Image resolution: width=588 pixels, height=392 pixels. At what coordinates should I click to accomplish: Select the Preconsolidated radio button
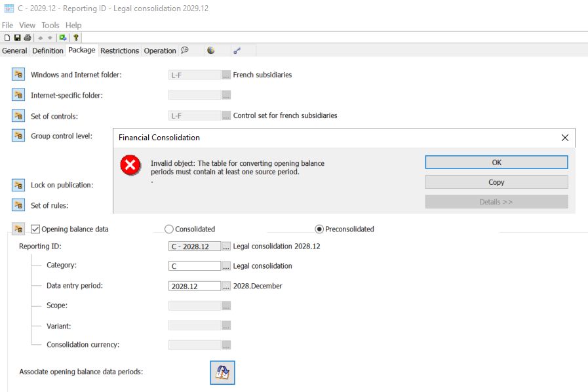(x=319, y=229)
